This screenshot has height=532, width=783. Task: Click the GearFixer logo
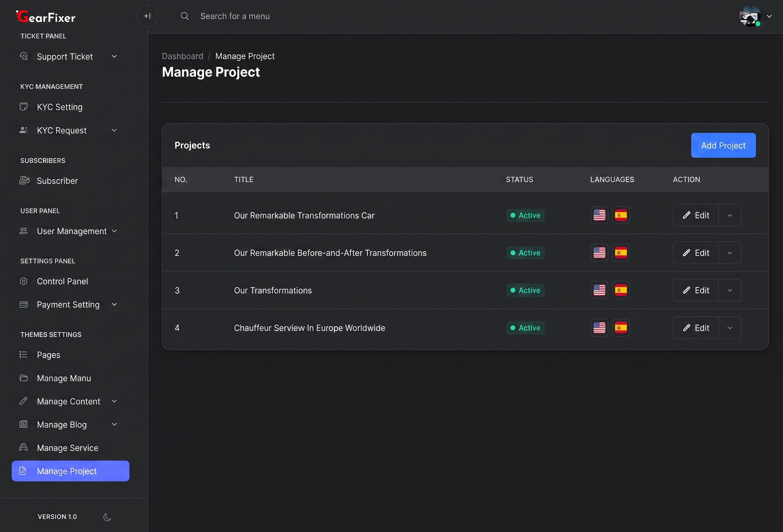coord(45,17)
